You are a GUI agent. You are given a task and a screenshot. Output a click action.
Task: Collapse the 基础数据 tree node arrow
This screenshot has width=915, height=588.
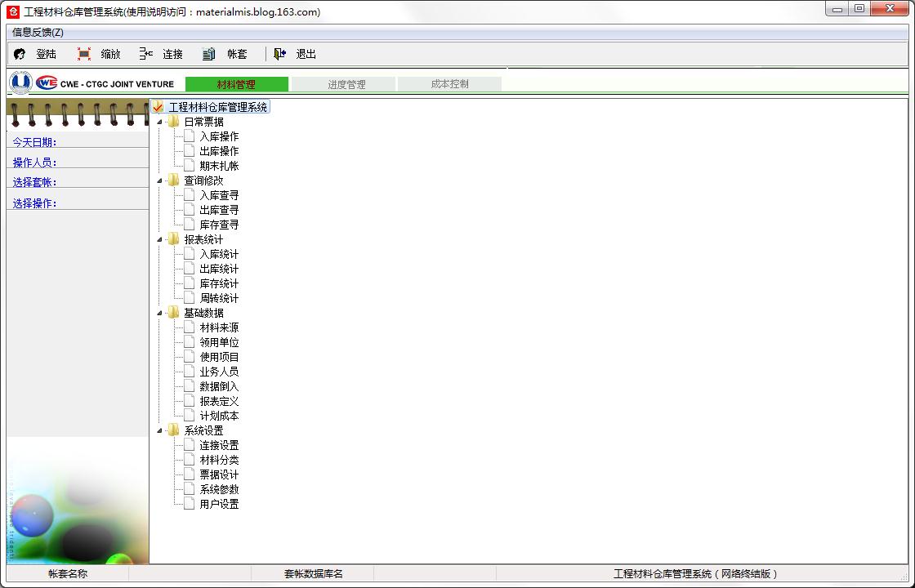(x=159, y=314)
